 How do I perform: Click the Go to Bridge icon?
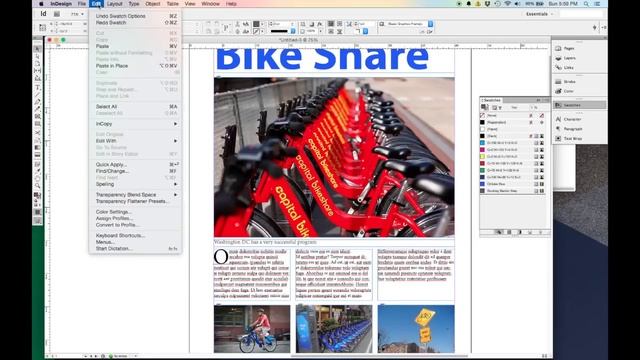57,14
